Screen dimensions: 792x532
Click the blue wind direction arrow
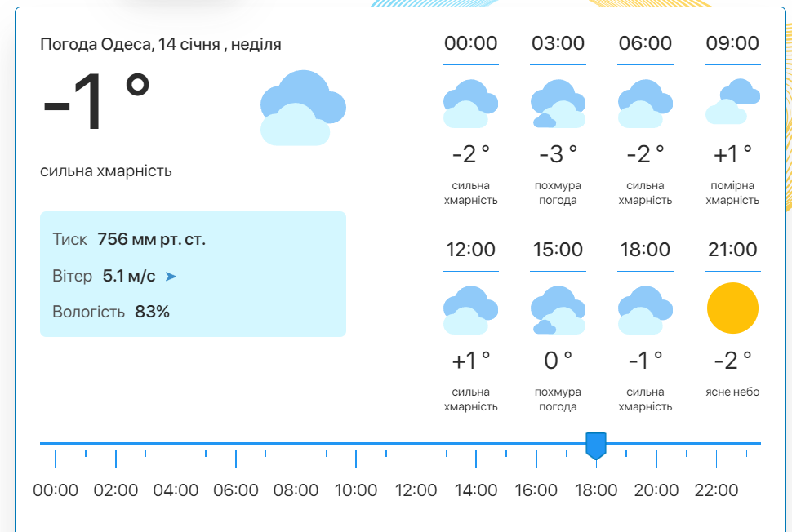(171, 277)
